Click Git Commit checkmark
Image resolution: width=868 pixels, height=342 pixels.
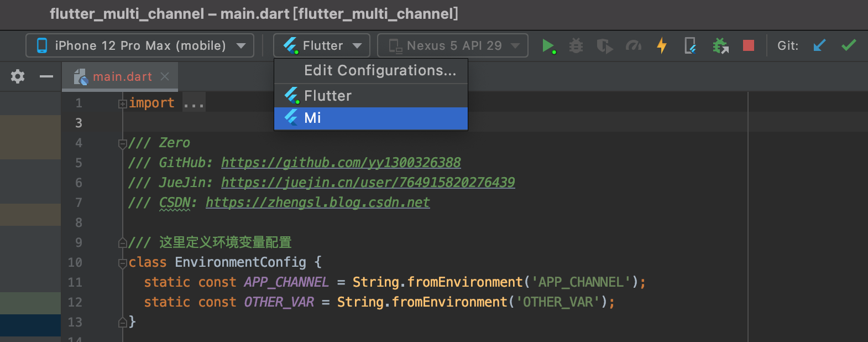(849, 45)
